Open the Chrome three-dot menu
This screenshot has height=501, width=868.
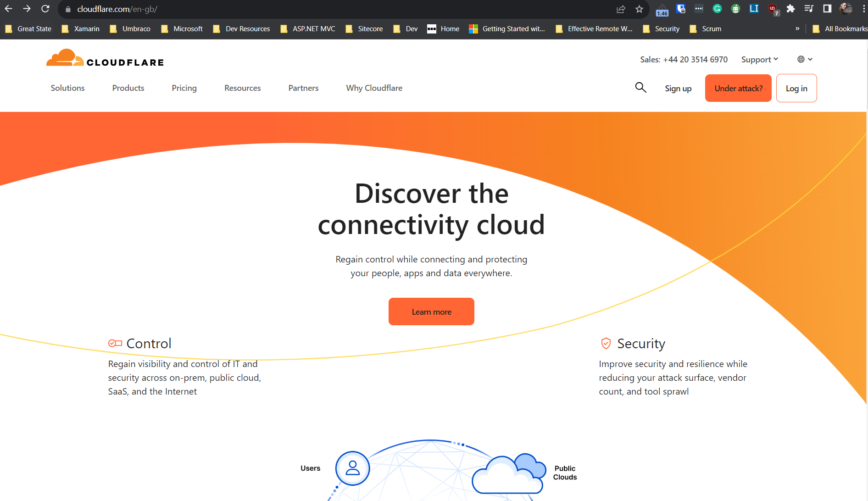[x=863, y=9]
